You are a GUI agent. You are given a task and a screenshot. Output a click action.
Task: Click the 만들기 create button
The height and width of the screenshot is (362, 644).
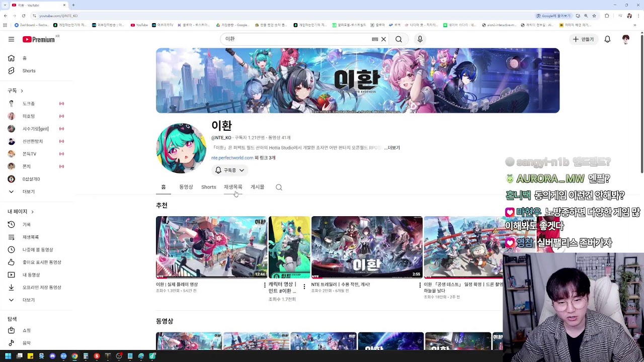(583, 39)
